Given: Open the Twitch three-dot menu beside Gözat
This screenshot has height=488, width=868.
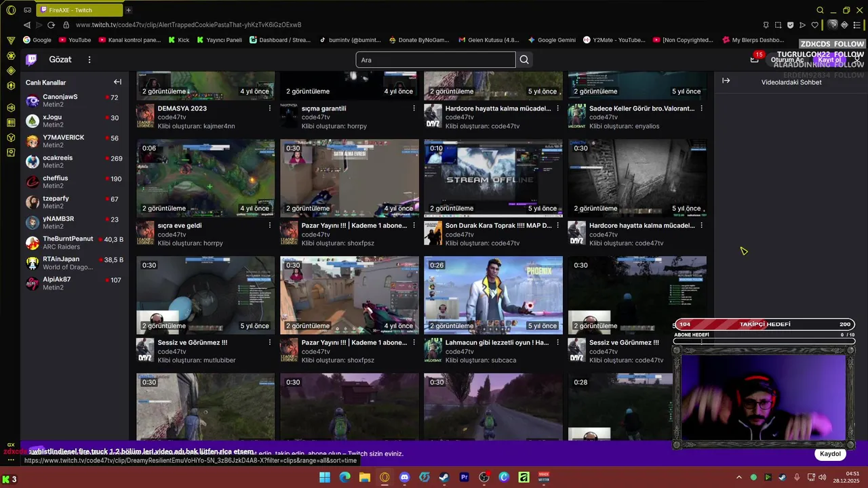Looking at the screenshot, I should point(89,60).
